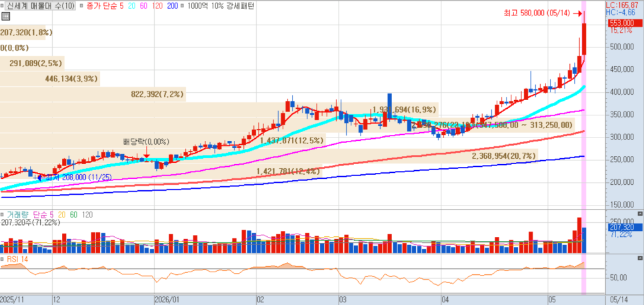Click the latest tall red candle on 05/14
The height and width of the screenshot is (305, 644).
pos(584,39)
